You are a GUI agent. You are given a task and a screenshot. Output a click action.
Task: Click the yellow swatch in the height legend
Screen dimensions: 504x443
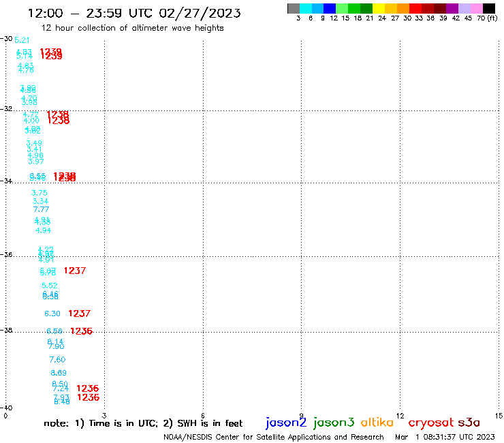[x=379, y=8]
